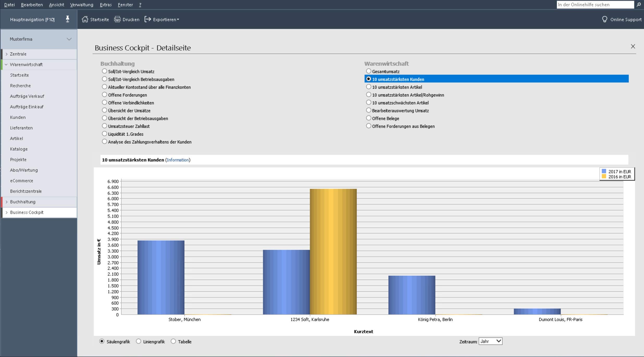Image resolution: width=644 pixels, height=357 pixels.
Task: Open Artikel in navigation
Action: tap(16, 138)
